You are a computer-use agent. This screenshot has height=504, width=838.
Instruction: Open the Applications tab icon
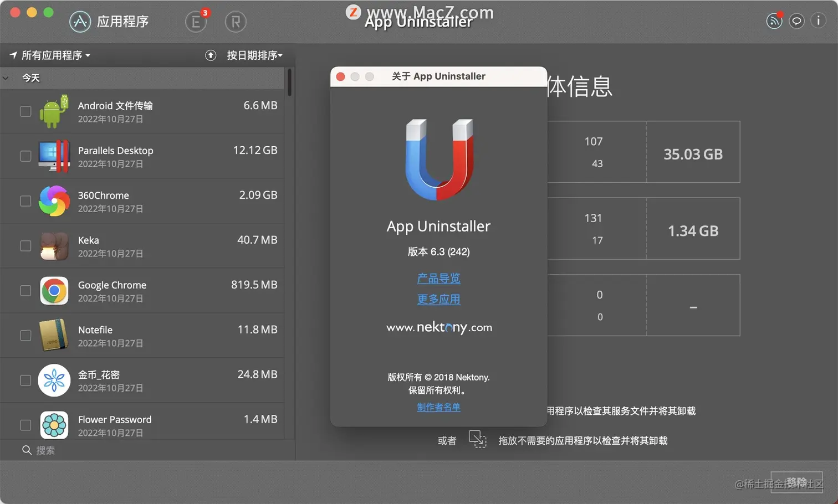[x=80, y=22]
